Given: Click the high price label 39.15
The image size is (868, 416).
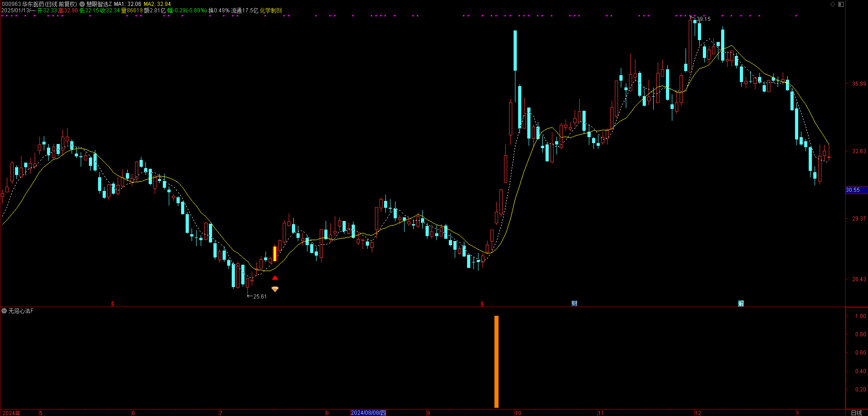Looking at the screenshot, I should [703, 19].
